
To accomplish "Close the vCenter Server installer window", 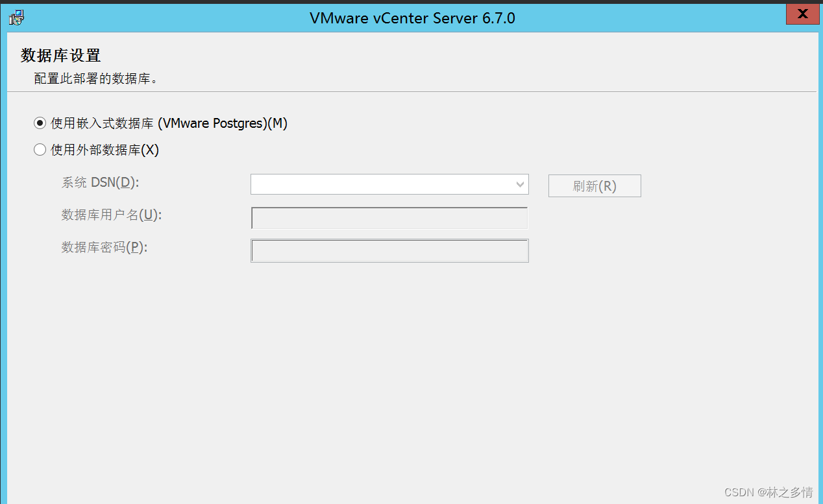I will point(803,14).
